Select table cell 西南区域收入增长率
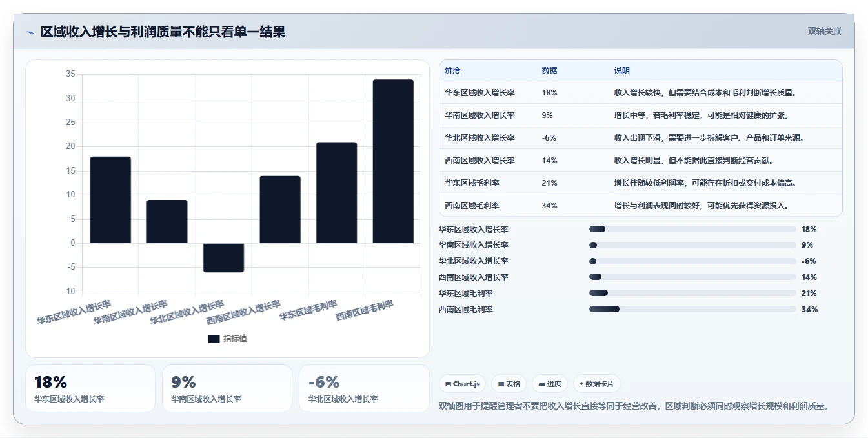The image size is (868, 438). [x=479, y=161]
